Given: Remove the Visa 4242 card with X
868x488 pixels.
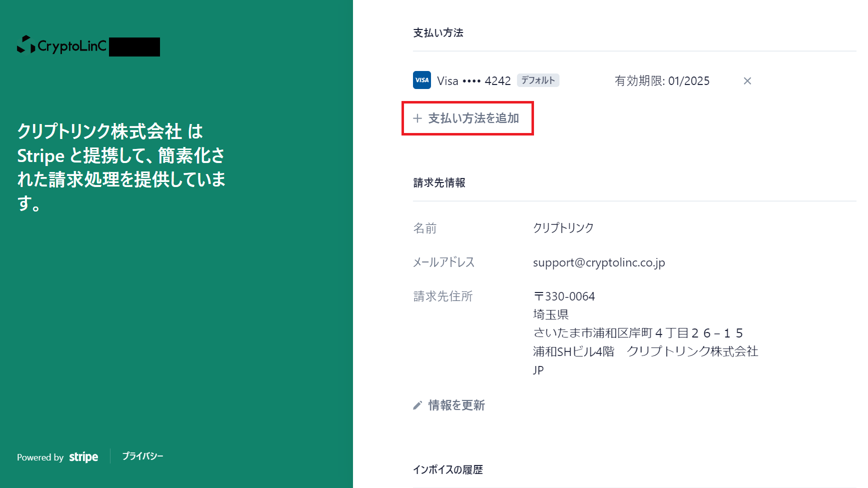Looking at the screenshot, I should [747, 81].
